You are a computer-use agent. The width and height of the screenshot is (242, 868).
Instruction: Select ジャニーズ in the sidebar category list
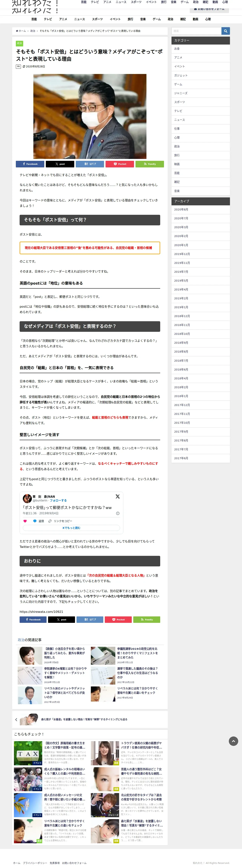click(x=201, y=93)
